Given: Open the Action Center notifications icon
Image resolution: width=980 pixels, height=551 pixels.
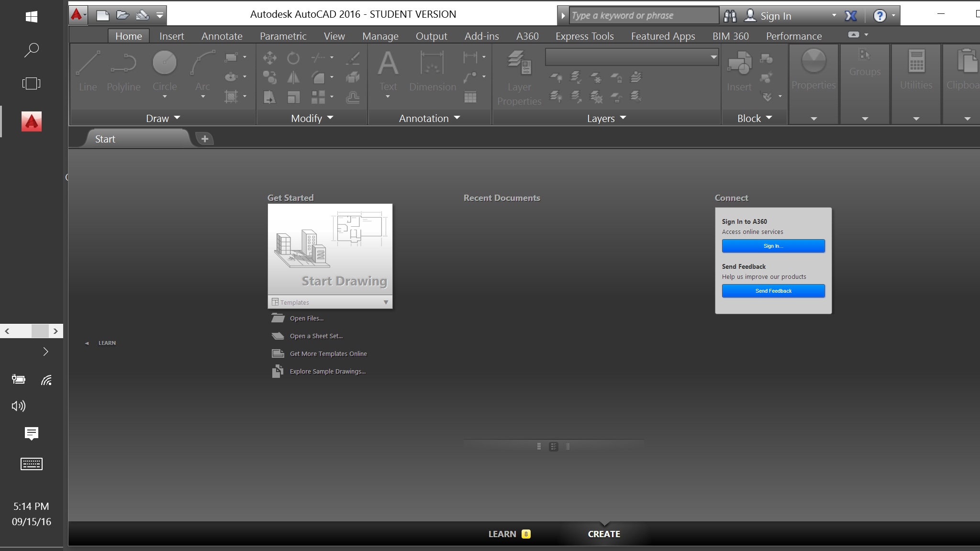Looking at the screenshot, I should coord(32,433).
